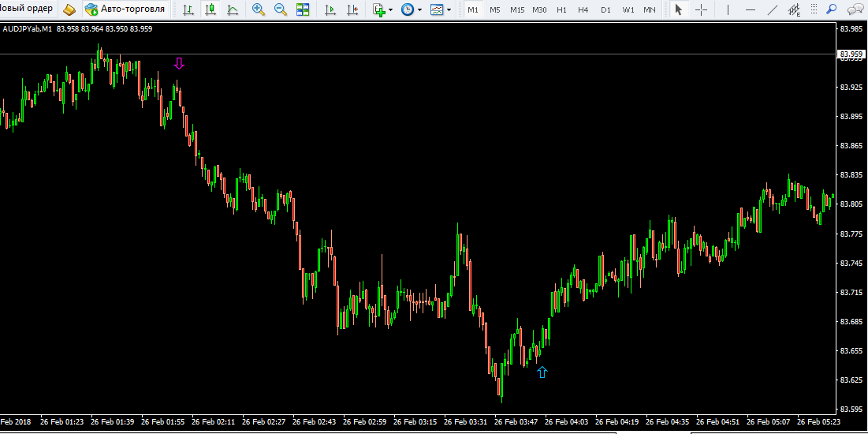Click the blue up arrow signal
The width and height of the screenshot is (868, 434).
(542, 372)
